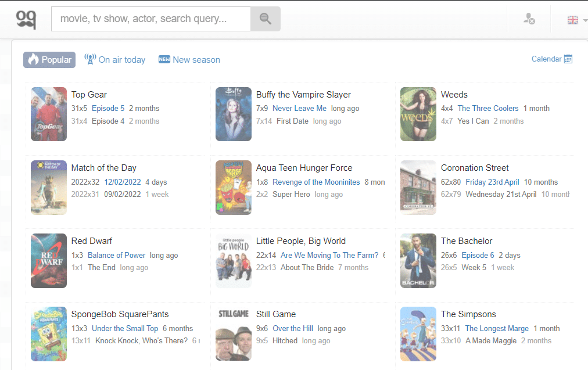The width and height of the screenshot is (588, 370).
Task: Click the site logo with mustache
Action: tap(26, 19)
